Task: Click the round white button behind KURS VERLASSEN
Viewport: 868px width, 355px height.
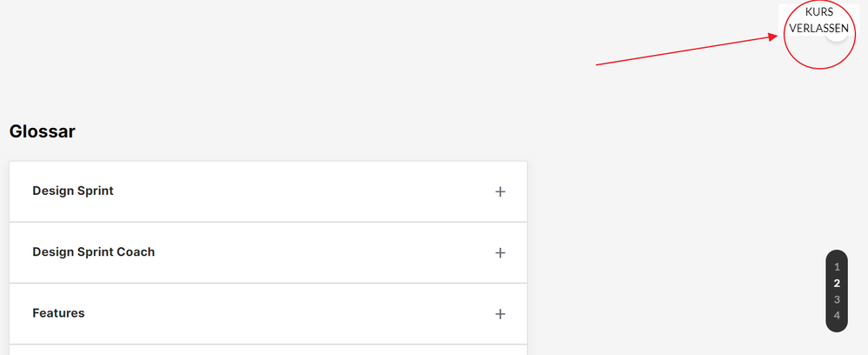Action: tap(838, 35)
